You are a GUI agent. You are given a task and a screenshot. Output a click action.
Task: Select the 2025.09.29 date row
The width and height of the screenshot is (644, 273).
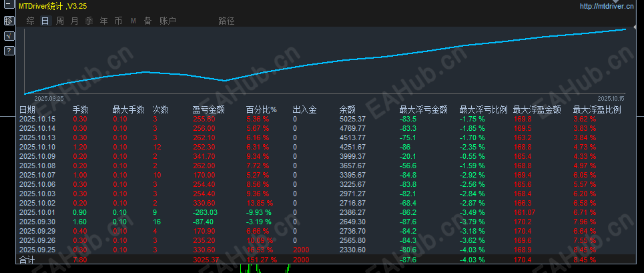click(37, 231)
